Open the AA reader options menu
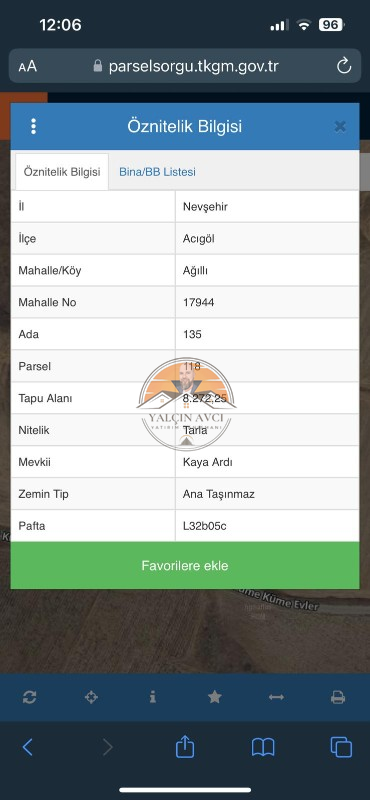Viewport: 370px width, 800px height. [28, 67]
